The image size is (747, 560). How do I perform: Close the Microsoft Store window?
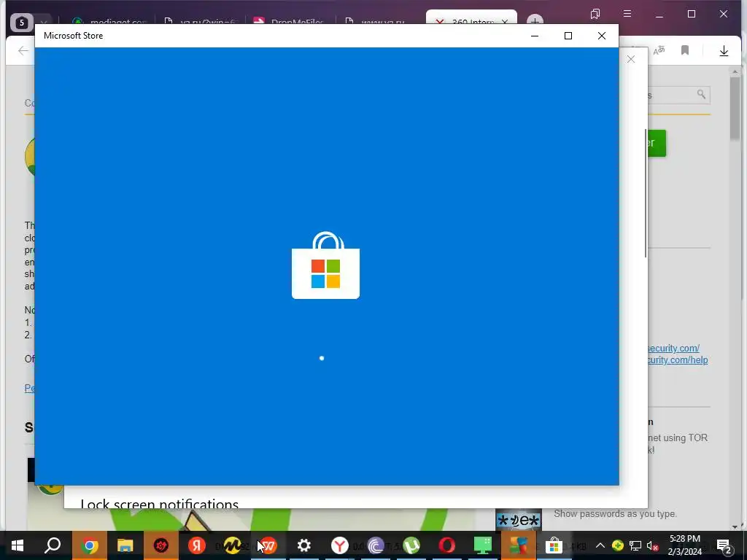pos(602,36)
